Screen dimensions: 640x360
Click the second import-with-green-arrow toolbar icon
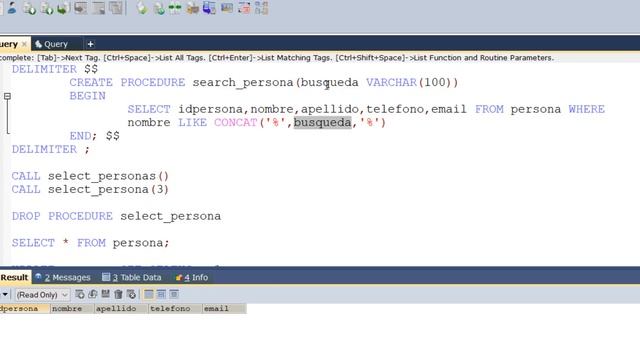click(x=47, y=8)
